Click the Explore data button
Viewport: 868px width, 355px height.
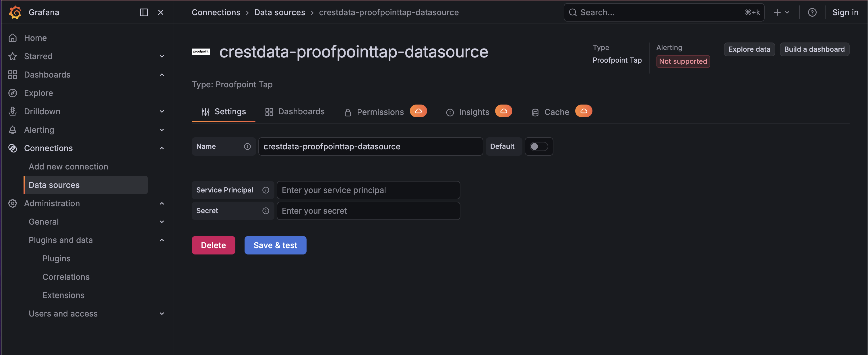(749, 49)
